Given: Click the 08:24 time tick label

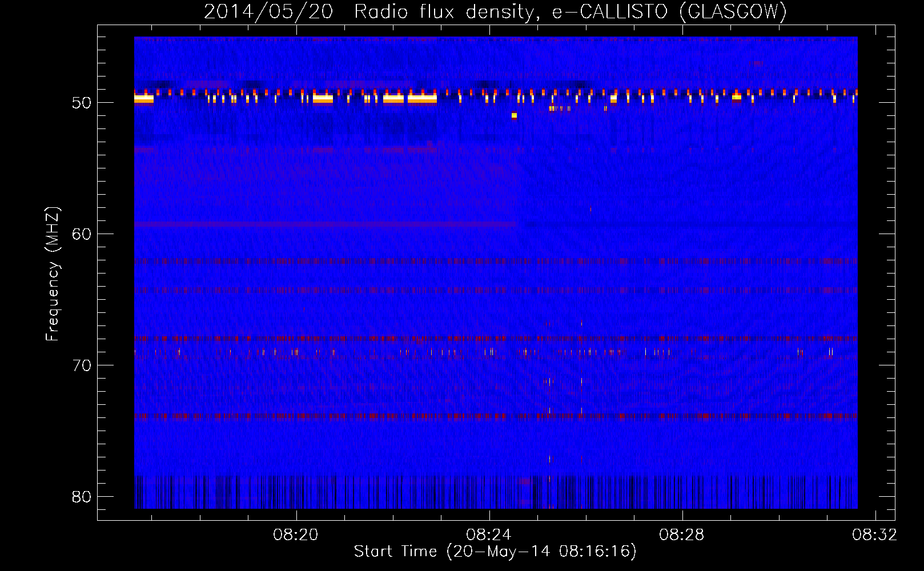Looking at the screenshot, I should point(489,535).
